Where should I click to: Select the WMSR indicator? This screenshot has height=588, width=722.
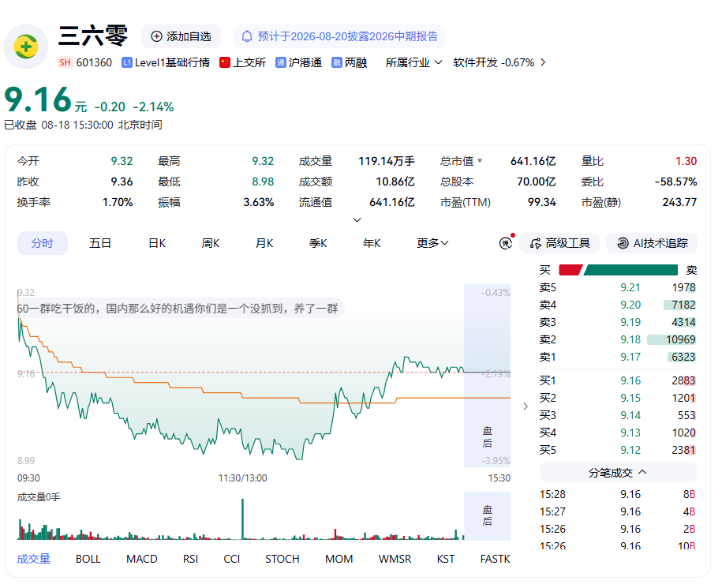[x=395, y=559]
